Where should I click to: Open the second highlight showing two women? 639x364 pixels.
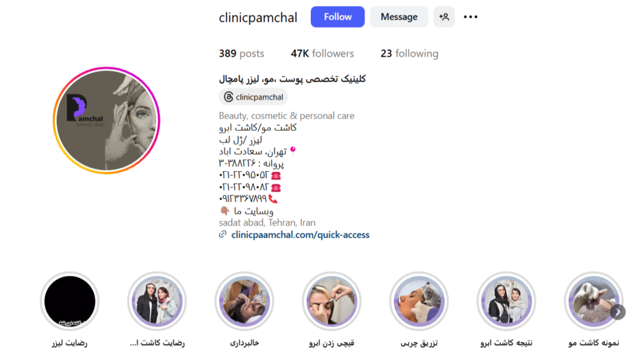click(x=157, y=301)
